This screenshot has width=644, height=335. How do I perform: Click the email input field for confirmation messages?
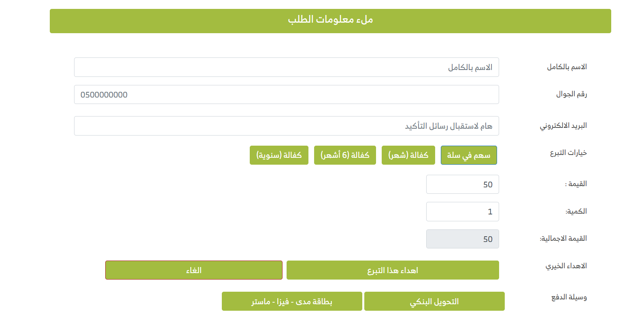pos(286,126)
